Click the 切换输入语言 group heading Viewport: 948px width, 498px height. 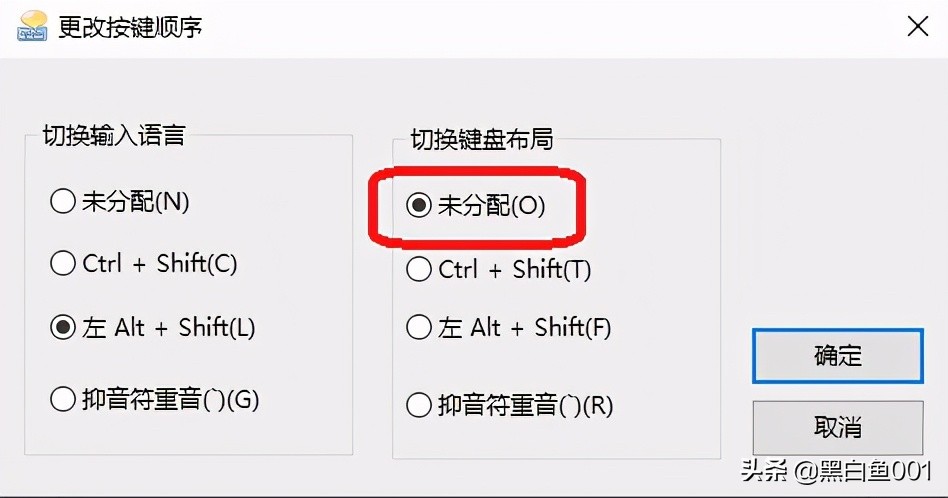coord(113,135)
